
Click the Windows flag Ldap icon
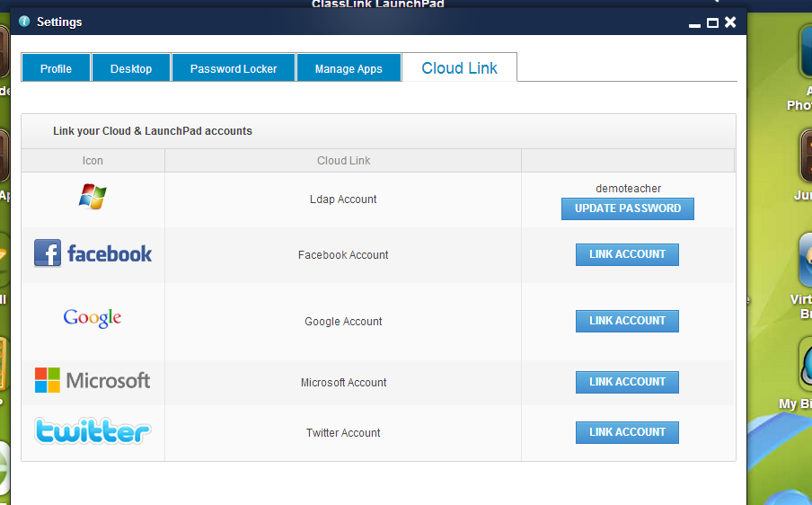click(93, 196)
